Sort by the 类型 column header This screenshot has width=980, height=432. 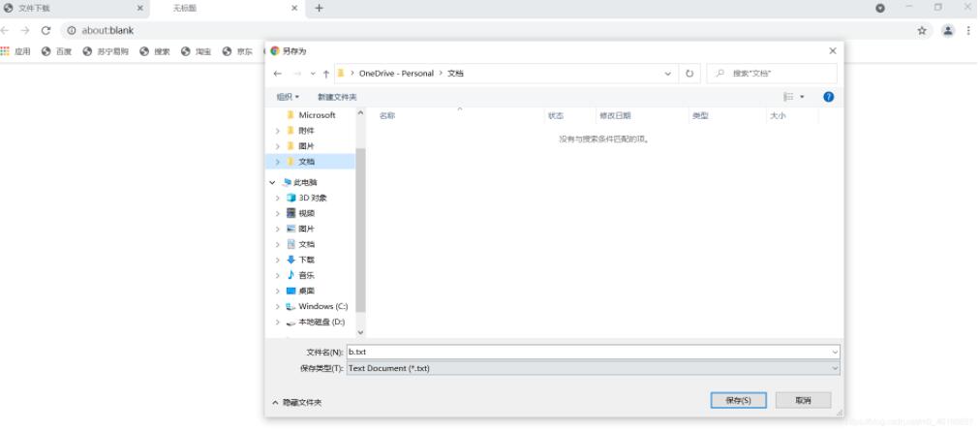[x=700, y=115]
